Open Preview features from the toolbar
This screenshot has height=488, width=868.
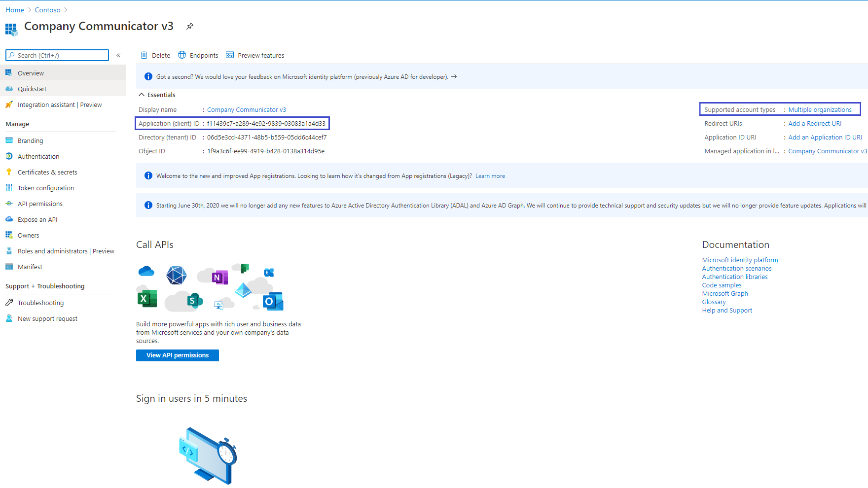point(255,55)
